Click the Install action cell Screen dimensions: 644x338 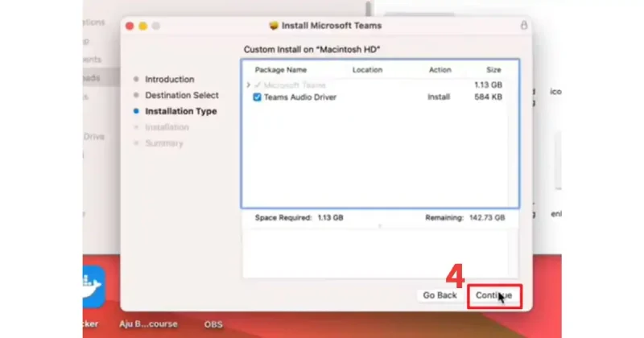439,97
